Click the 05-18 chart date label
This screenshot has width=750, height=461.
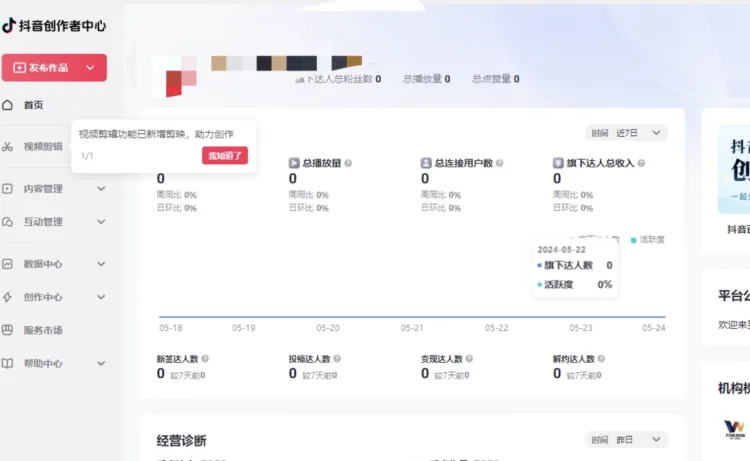click(x=171, y=328)
